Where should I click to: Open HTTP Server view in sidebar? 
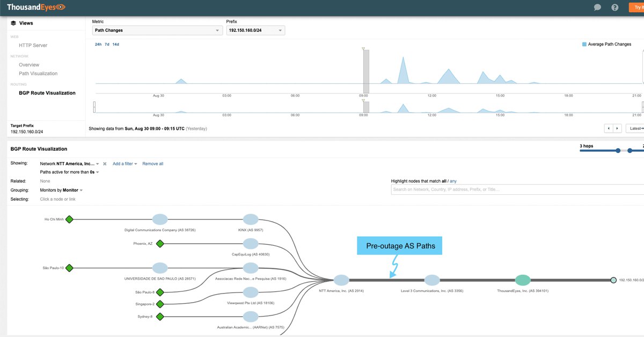(x=33, y=46)
